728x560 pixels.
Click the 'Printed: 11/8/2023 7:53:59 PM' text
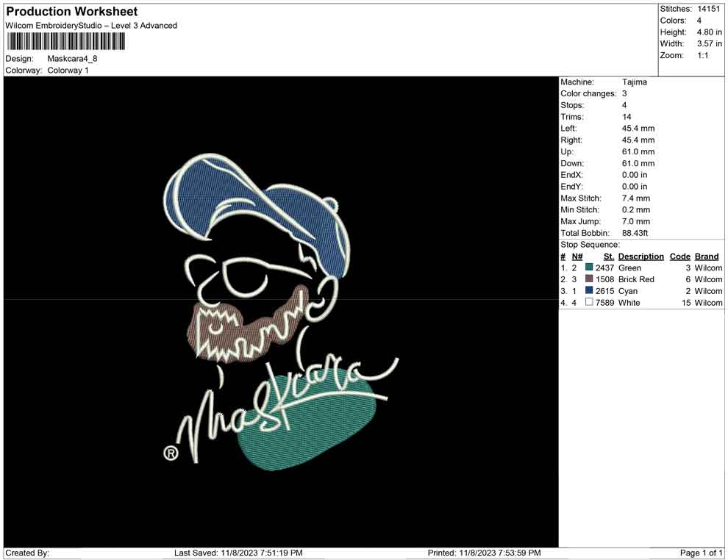[485, 553]
